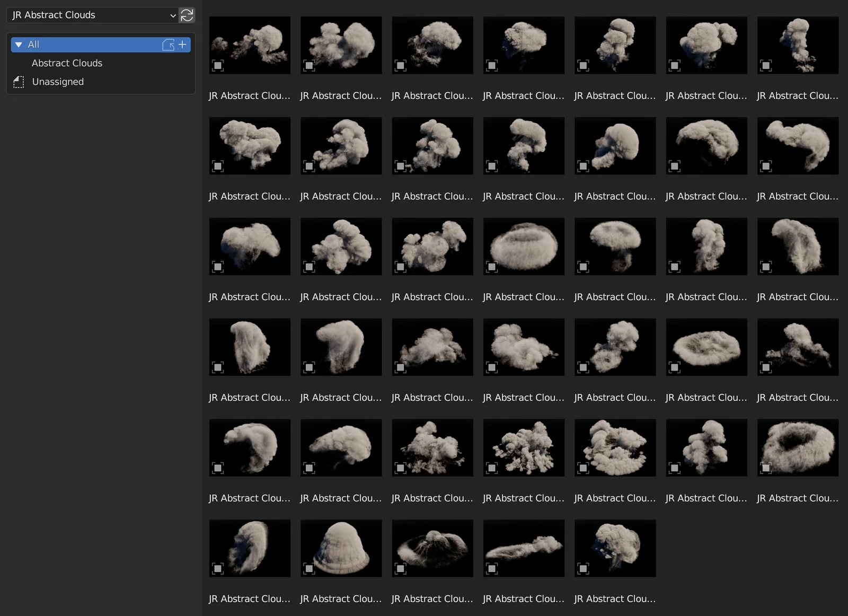
Task: Click the asset badge on the bell-shaped cloud thumbnail
Action: [x=309, y=568]
